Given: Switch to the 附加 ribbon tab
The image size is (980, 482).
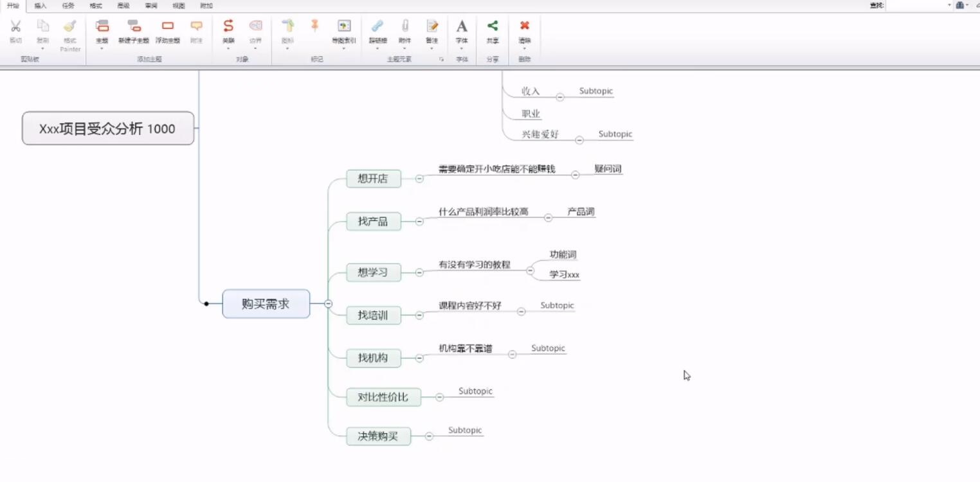Looking at the screenshot, I should (206, 6).
